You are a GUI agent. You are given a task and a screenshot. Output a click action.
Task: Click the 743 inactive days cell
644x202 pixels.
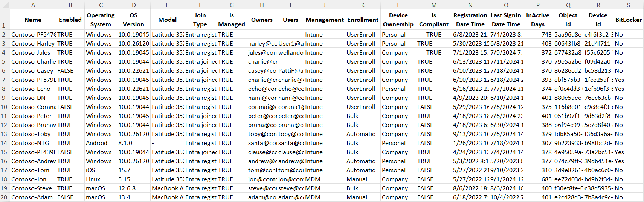tap(538, 34)
